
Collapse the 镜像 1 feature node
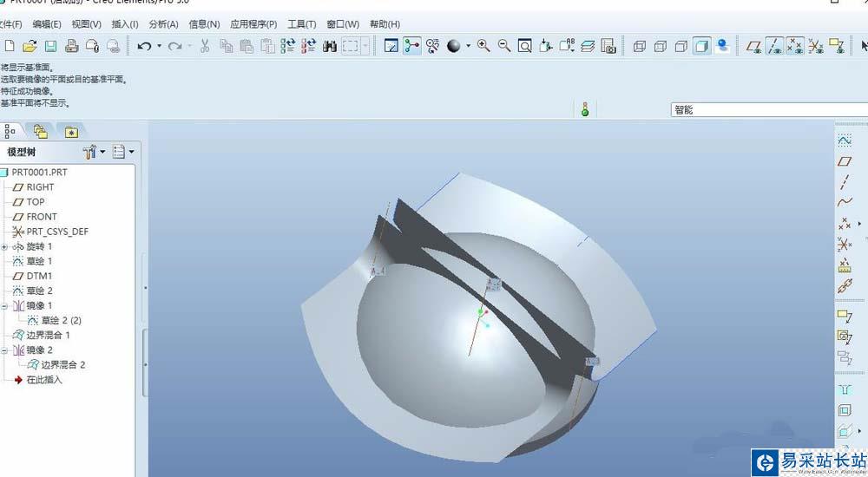pyautogui.click(x=4, y=305)
